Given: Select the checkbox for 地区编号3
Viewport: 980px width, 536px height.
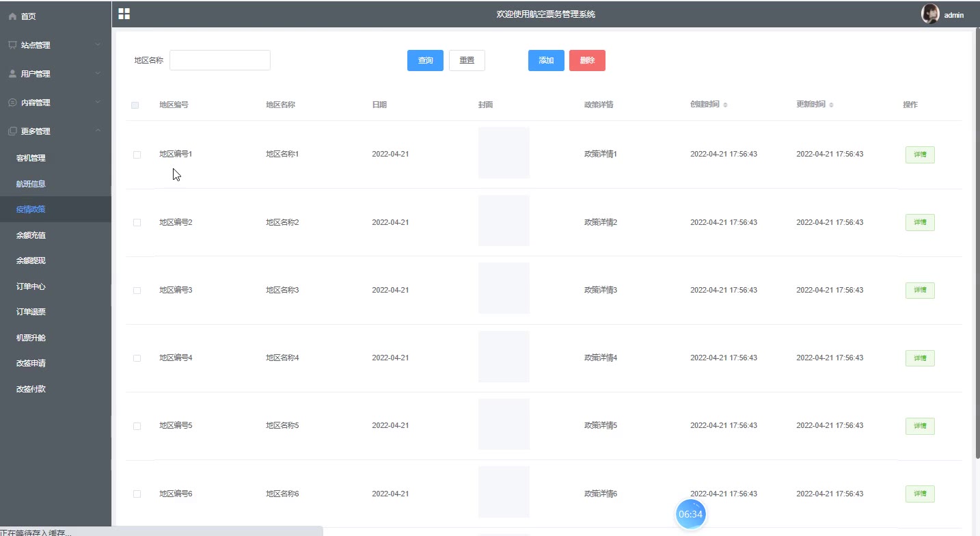Looking at the screenshot, I should 137,291.
